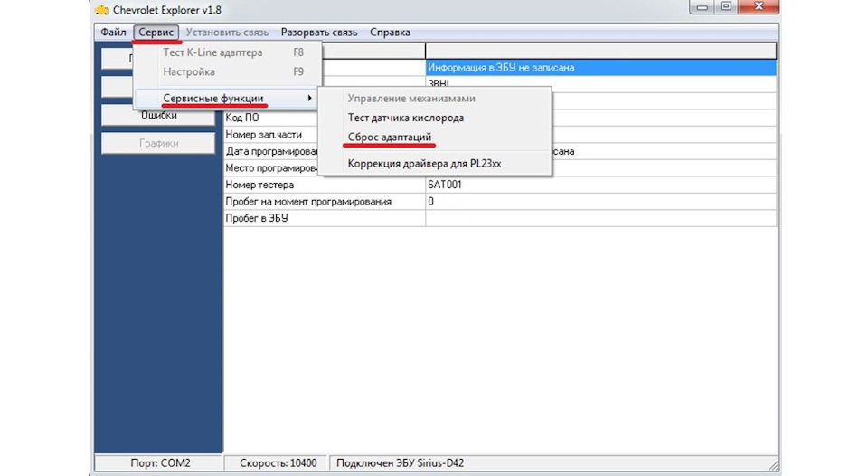
Task: Select Управление механизмами in submenu
Action: pyautogui.click(x=435, y=98)
